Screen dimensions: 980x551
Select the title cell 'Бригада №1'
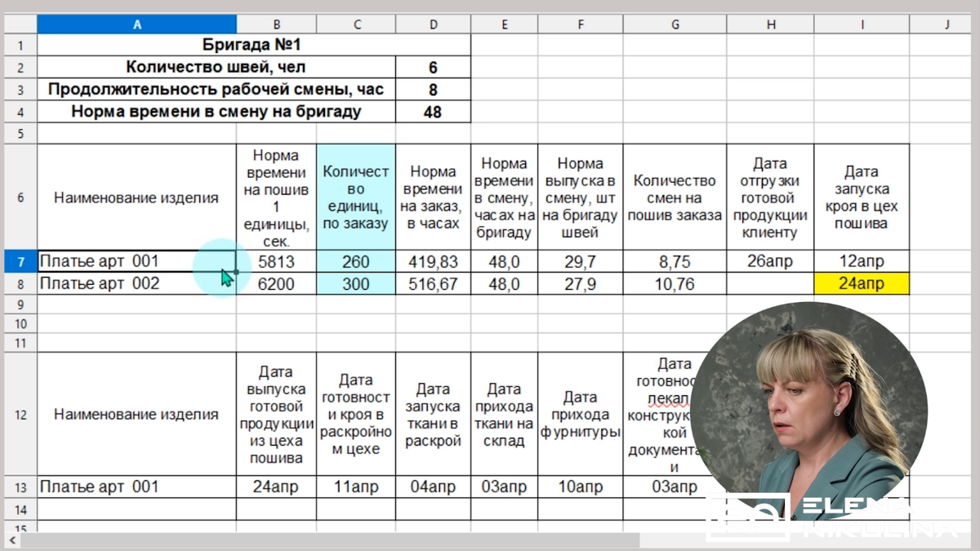pyautogui.click(x=253, y=45)
